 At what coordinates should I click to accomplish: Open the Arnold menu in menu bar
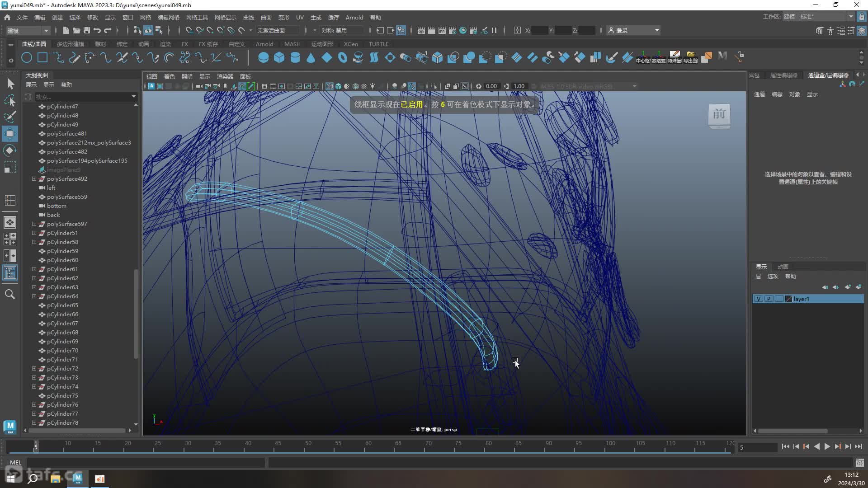pyautogui.click(x=354, y=17)
